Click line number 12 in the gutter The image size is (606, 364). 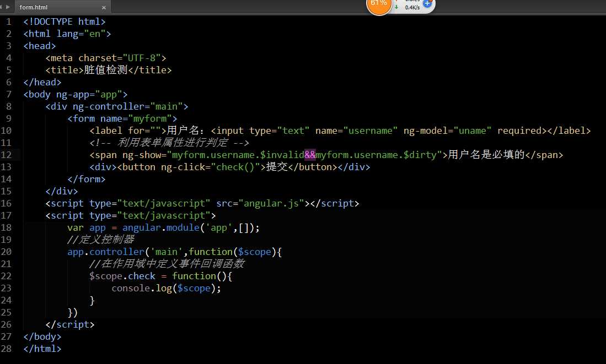pyautogui.click(x=6, y=155)
